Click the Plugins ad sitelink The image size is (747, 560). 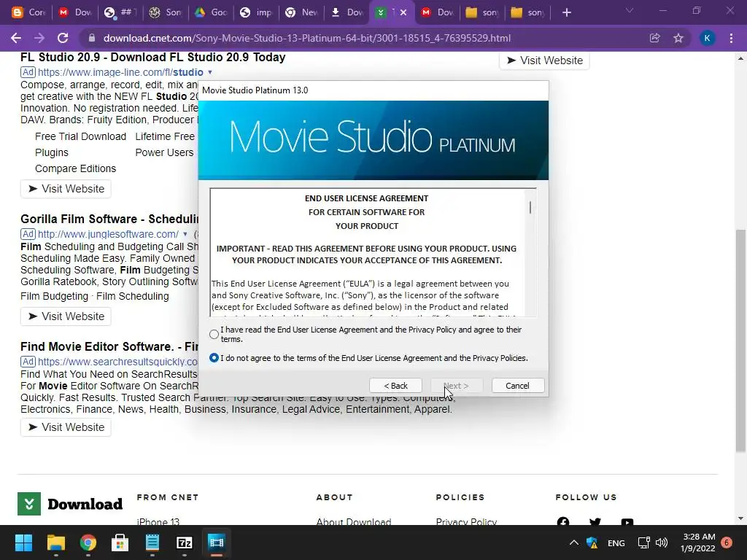pos(52,153)
